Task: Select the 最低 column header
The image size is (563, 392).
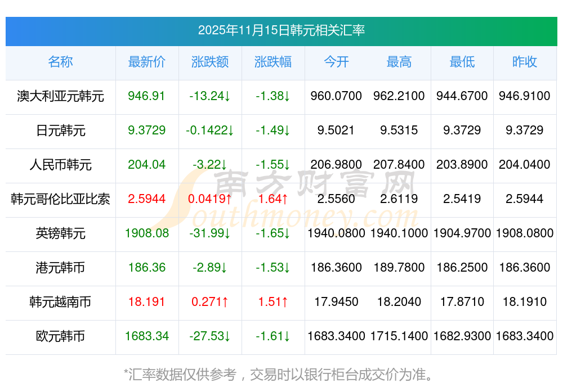Action: pyautogui.click(x=462, y=62)
